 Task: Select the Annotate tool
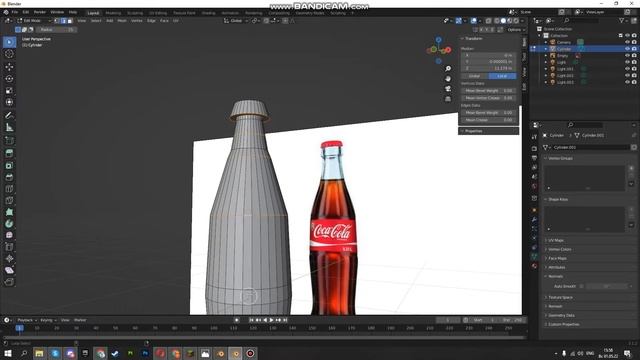[9, 116]
